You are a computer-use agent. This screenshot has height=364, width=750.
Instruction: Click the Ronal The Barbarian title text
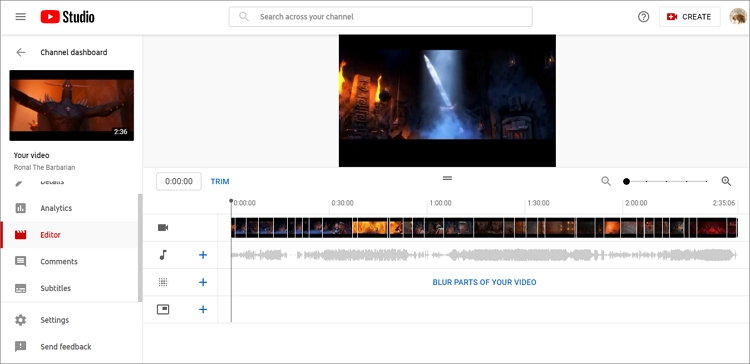tap(44, 167)
